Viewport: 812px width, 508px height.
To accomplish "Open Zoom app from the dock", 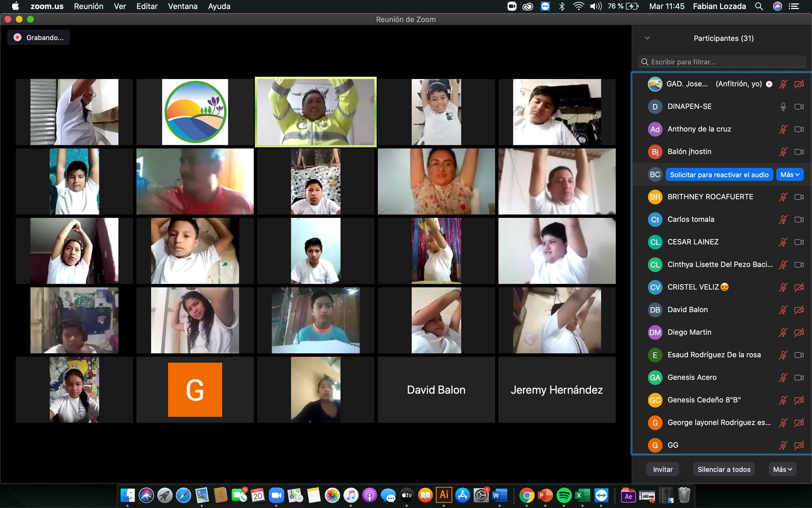I will [x=277, y=495].
